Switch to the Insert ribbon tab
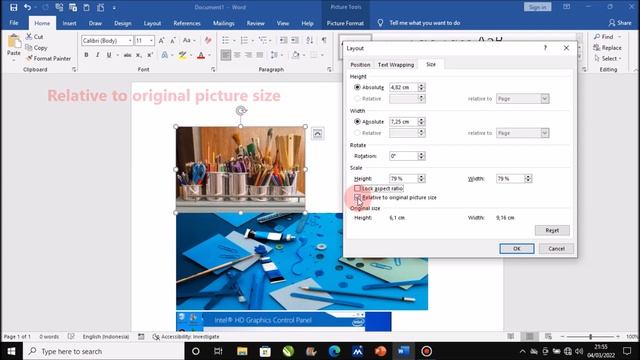640x360 pixels. [69, 23]
